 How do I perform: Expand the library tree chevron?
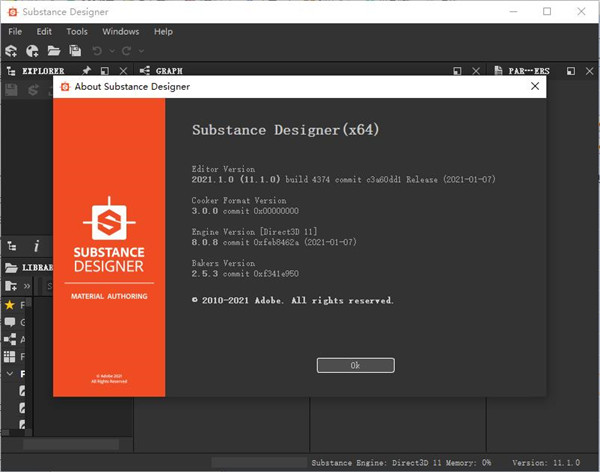[x=10, y=374]
